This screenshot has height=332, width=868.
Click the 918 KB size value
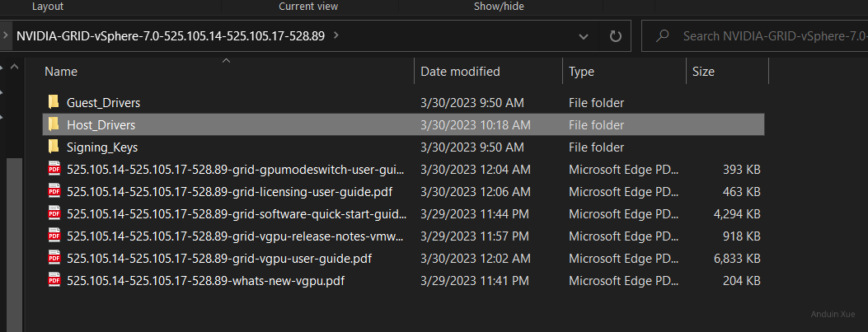point(742,236)
